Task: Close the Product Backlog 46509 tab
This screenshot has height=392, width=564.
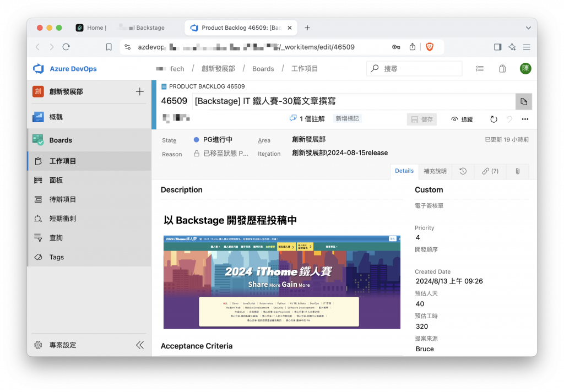Action: pyautogui.click(x=290, y=28)
